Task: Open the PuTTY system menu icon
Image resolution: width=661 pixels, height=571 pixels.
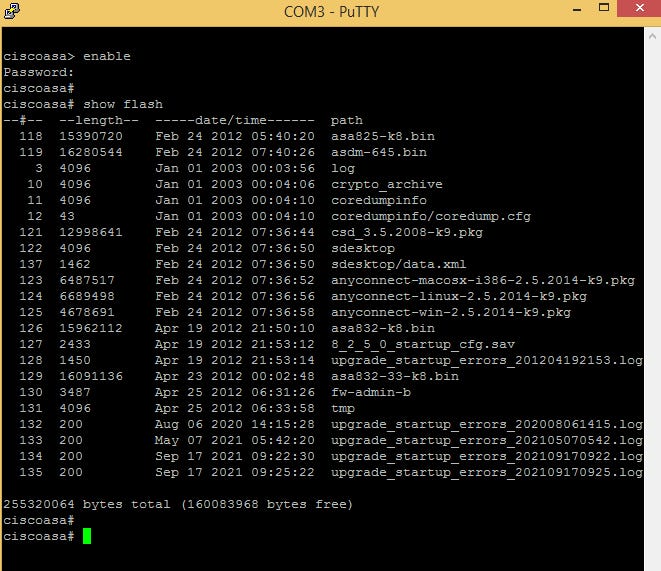Action: click(x=11, y=11)
